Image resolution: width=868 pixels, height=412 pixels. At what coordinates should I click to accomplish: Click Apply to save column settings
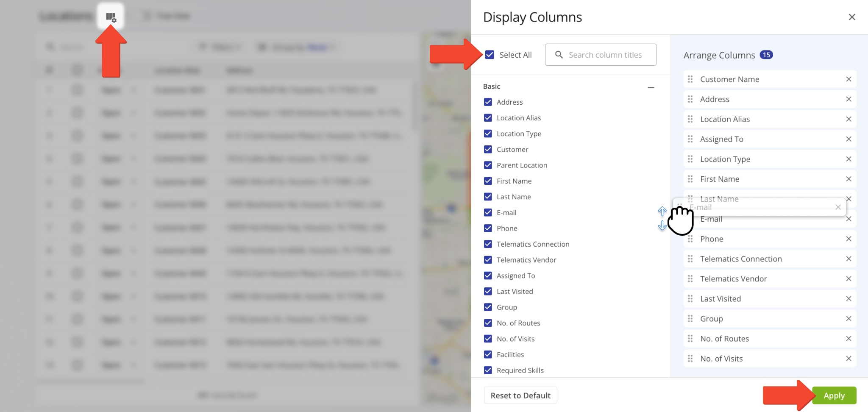(834, 395)
